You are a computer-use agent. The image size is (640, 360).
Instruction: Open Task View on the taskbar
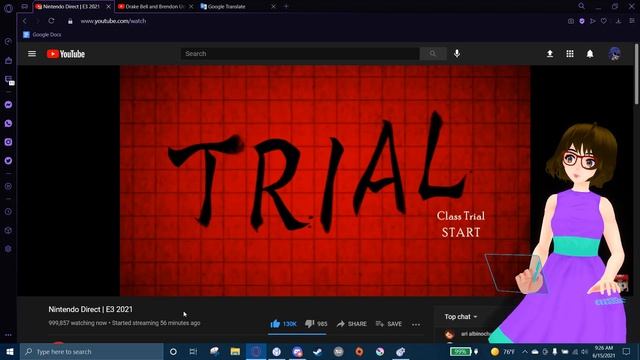[x=193, y=352]
